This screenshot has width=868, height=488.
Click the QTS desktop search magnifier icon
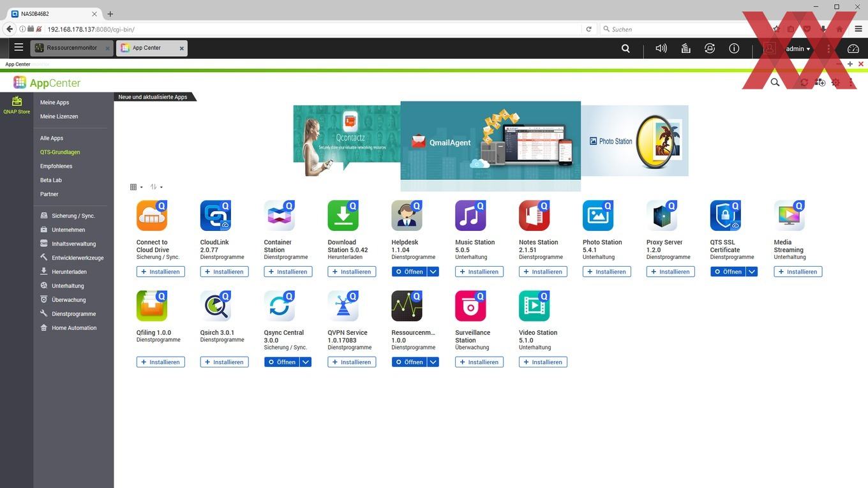pos(625,48)
